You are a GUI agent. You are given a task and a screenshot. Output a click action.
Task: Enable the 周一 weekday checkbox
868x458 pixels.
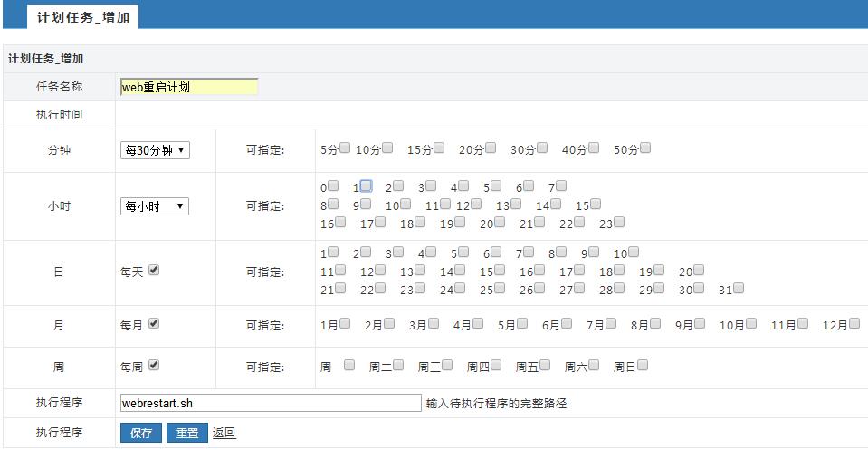pos(362,366)
